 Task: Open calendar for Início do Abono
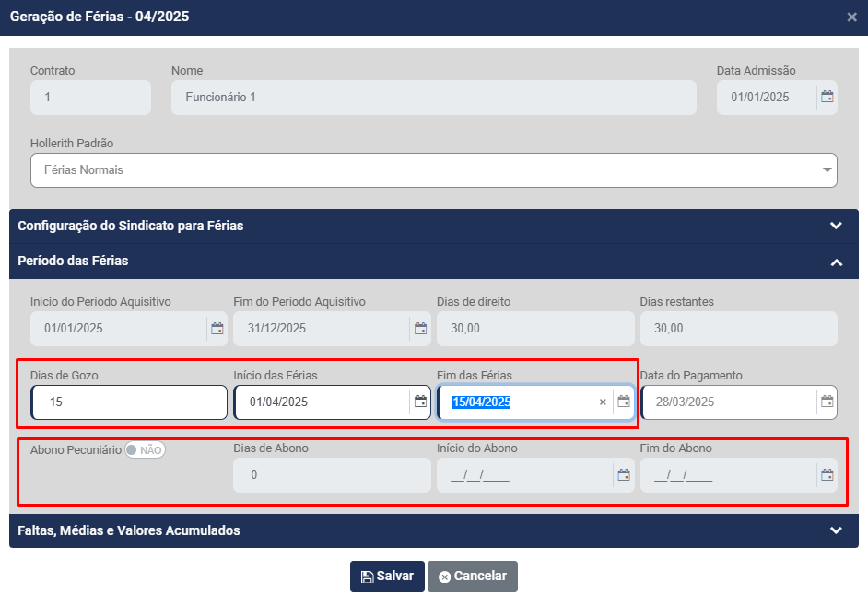pos(624,475)
